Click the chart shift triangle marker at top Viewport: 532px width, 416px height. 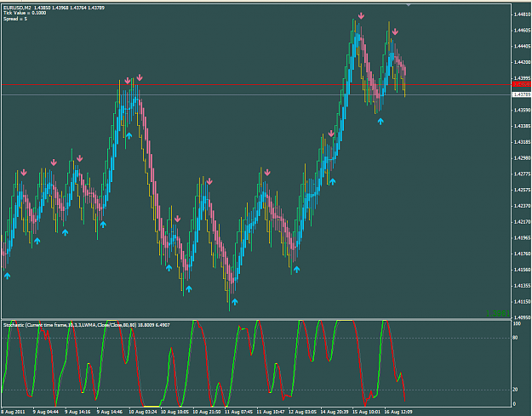pyautogui.click(x=409, y=5)
